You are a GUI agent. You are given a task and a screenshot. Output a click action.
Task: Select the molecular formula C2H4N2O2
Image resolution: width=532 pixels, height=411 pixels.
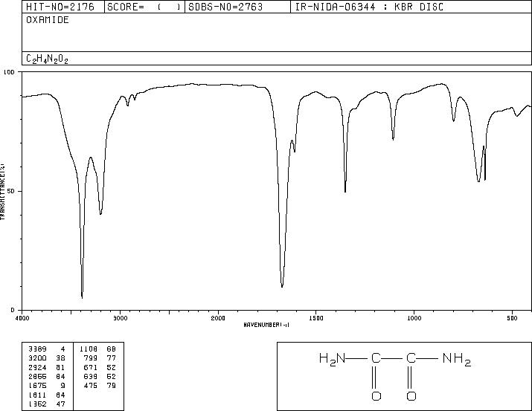tap(47, 59)
